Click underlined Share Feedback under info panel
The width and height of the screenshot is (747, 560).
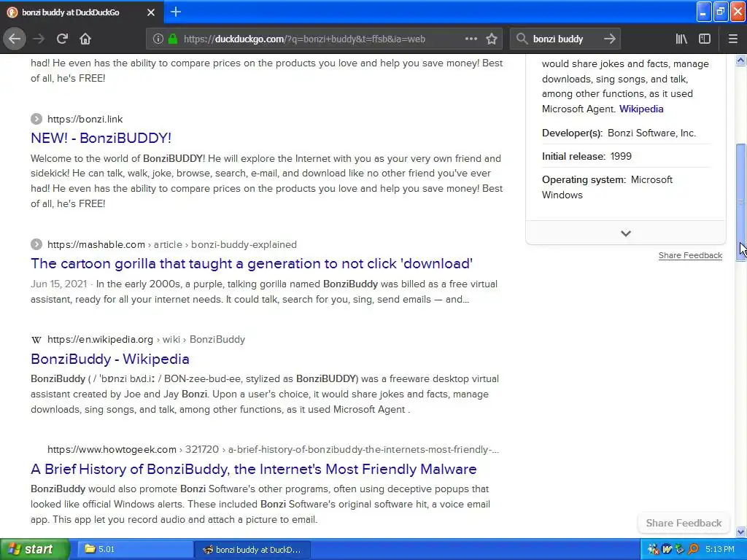pyautogui.click(x=690, y=255)
